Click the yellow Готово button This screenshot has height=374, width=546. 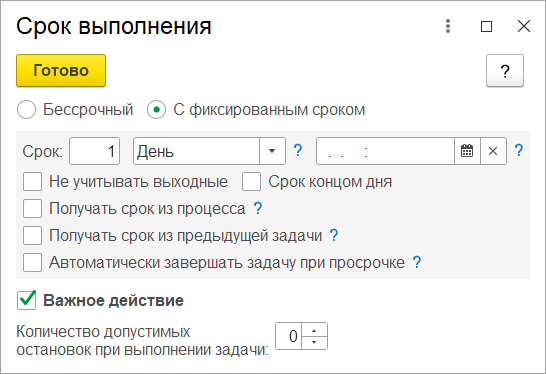[x=61, y=71]
